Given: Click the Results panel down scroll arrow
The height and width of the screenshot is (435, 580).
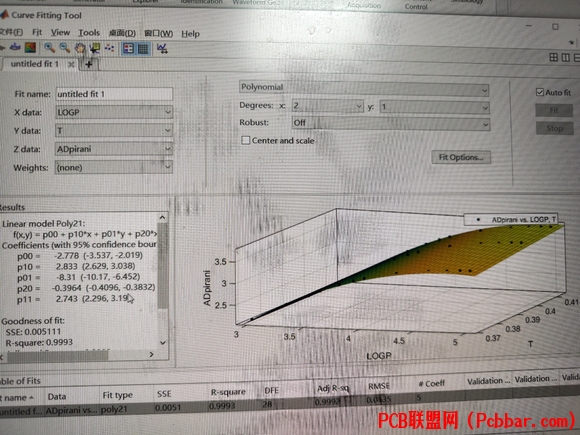Looking at the screenshot, I should tap(162, 343).
